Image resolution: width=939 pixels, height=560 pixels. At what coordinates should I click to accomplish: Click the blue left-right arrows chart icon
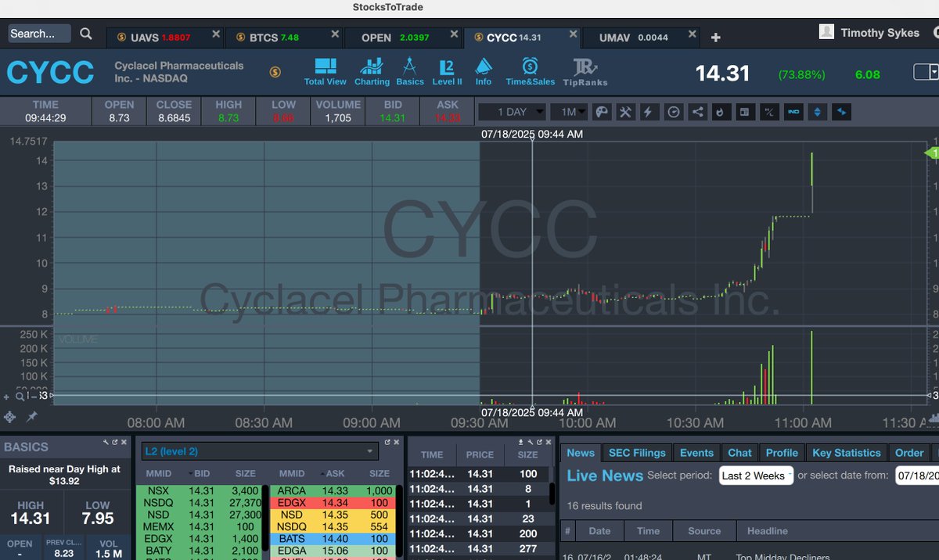click(842, 112)
